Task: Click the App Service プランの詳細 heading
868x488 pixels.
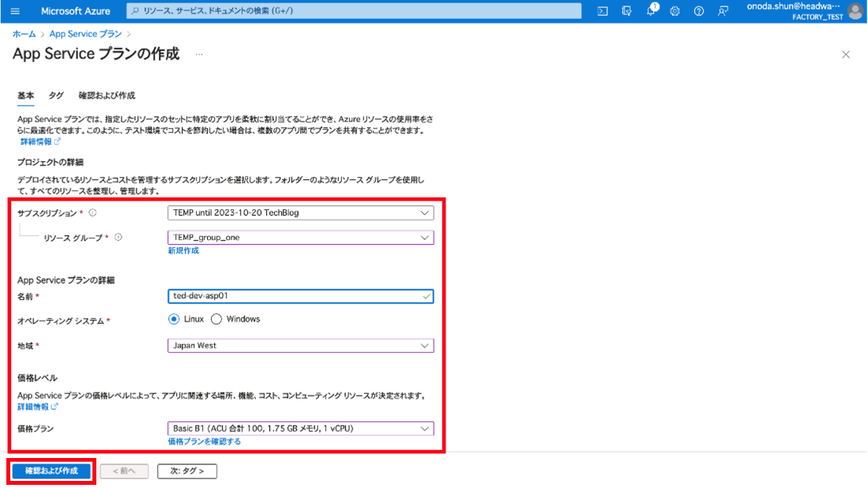Action: pos(66,280)
